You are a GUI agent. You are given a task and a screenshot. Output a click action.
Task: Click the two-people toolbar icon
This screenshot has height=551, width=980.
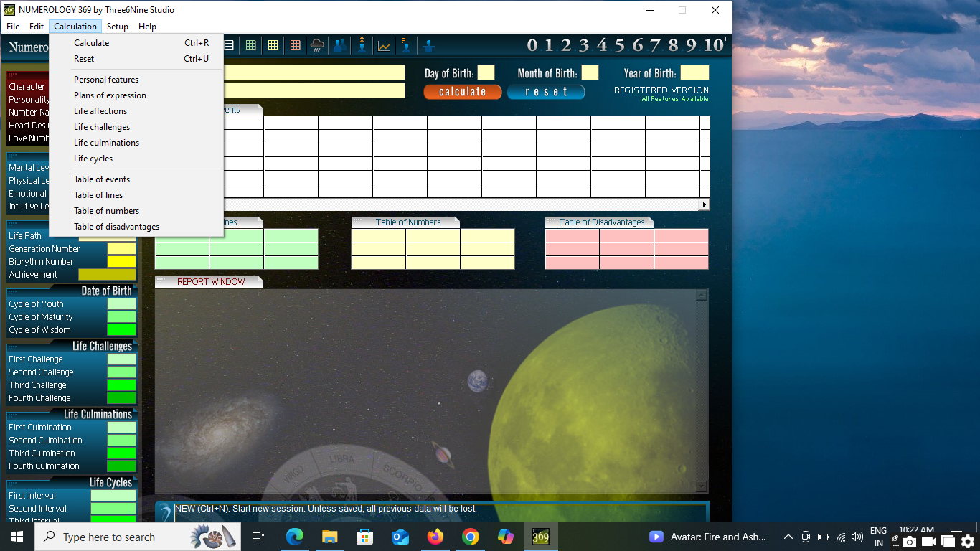coord(339,46)
